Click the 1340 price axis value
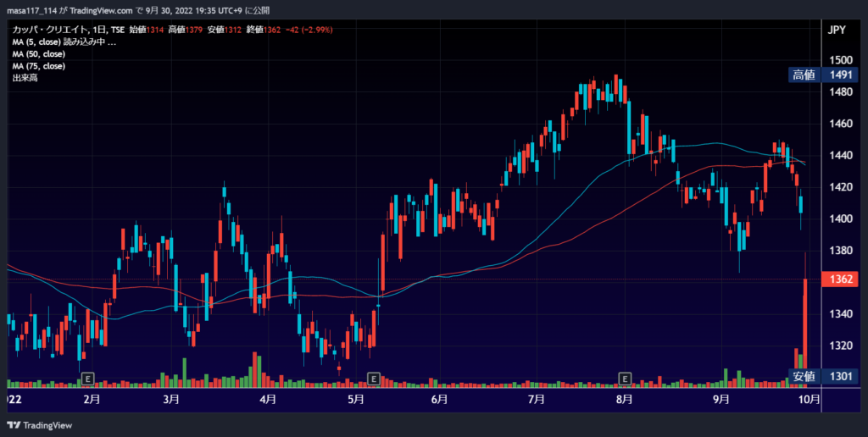This screenshot has width=868, height=437. (842, 314)
